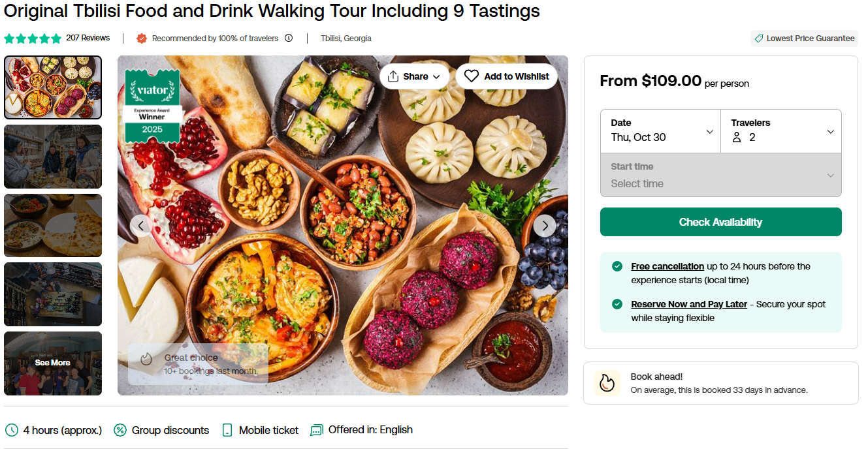Click the info icon beside traveler recommendation
The height and width of the screenshot is (462, 868).
coord(289,38)
